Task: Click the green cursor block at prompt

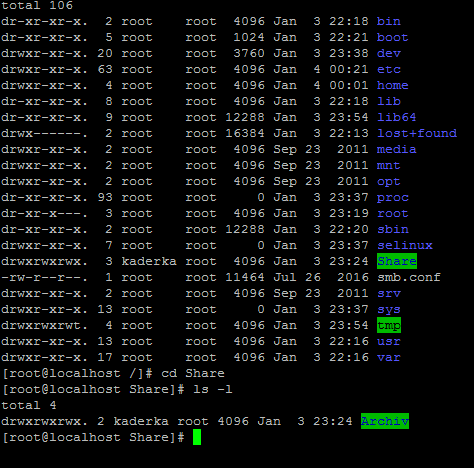Action: point(197,437)
